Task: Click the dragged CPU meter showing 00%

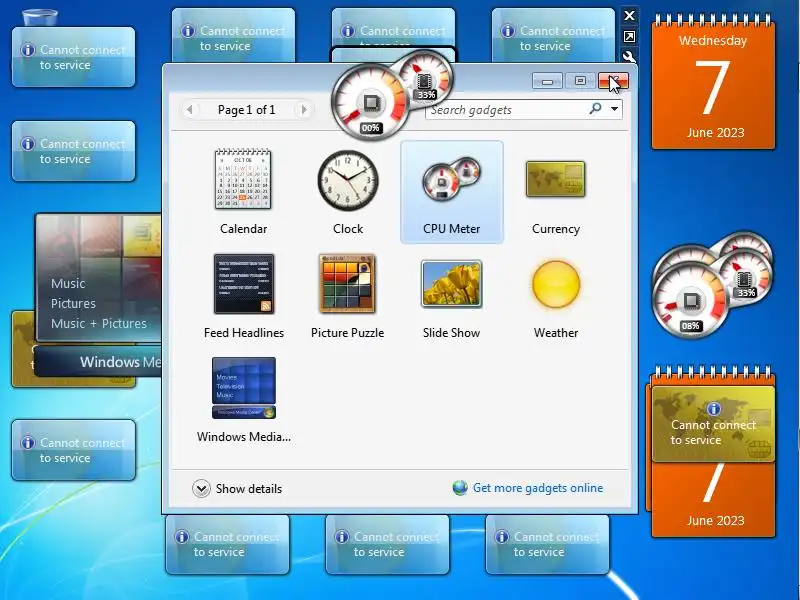Action: pyautogui.click(x=370, y=103)
